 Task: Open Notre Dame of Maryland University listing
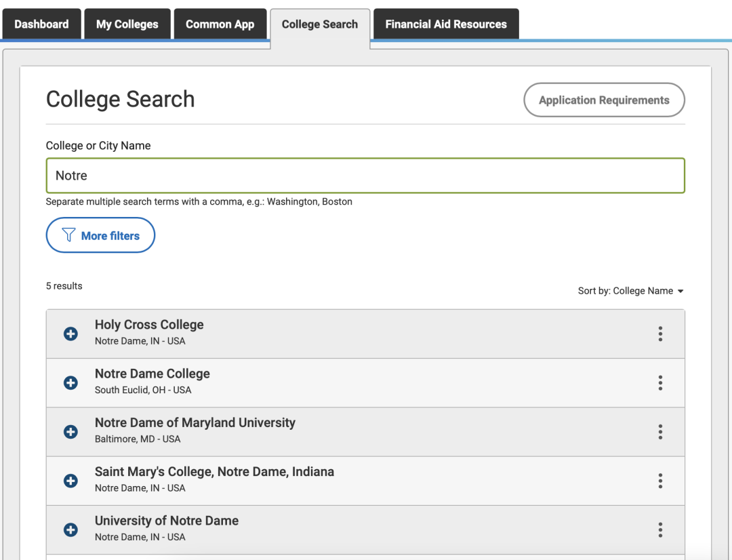click(195, 423)
